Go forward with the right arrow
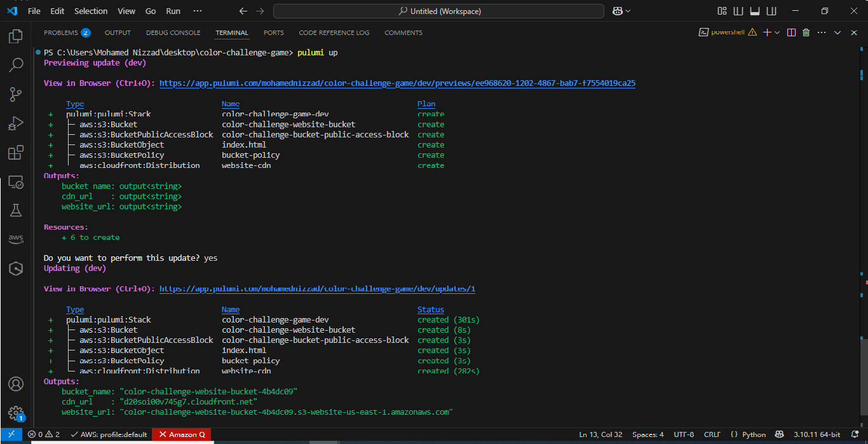 tap(259, 11)
